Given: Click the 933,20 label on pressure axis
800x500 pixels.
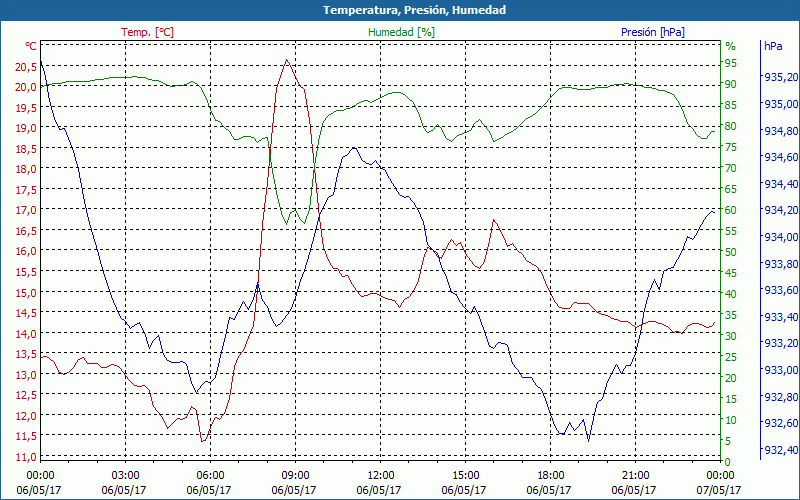Looking at the screenshot, I should point(781,343).
